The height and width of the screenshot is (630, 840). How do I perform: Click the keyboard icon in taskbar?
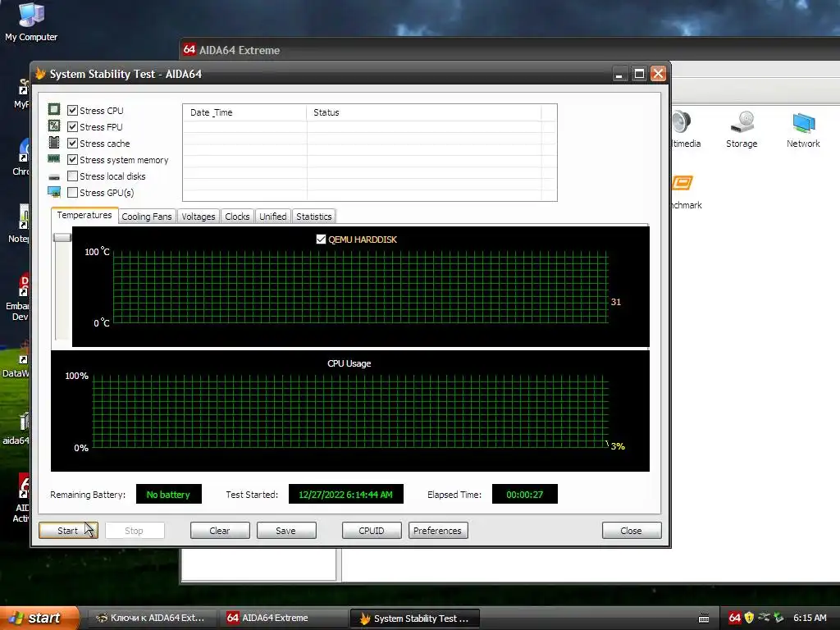pyautogui.click(x=704, y=619)
